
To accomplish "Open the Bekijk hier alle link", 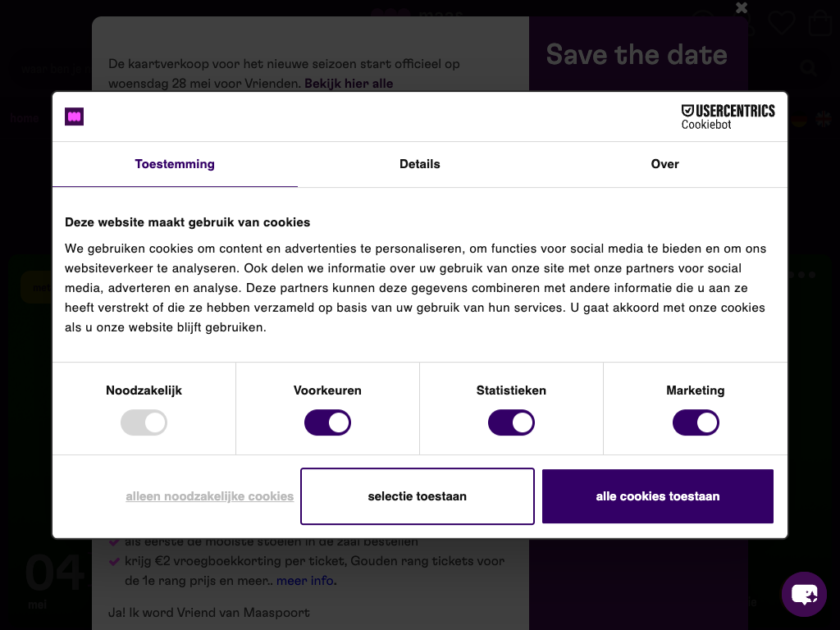I will pyautogui.click(x=349, y=84).
